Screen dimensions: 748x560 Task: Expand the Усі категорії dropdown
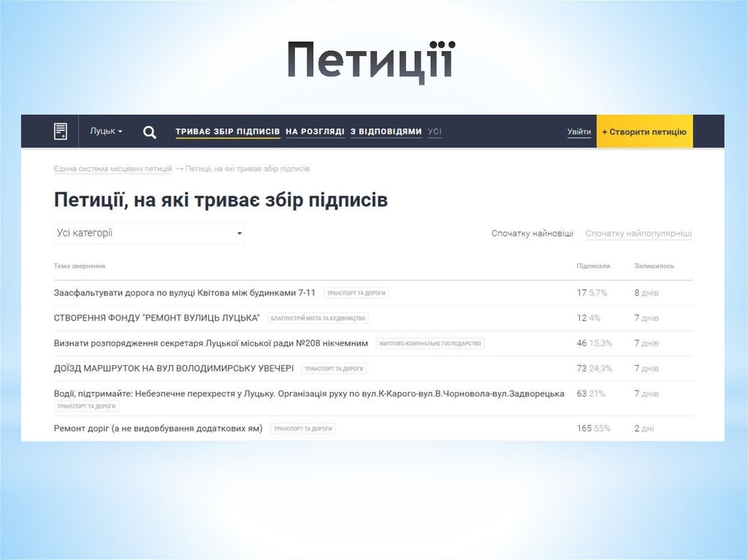pyautogui.click(x=146, y=232)
